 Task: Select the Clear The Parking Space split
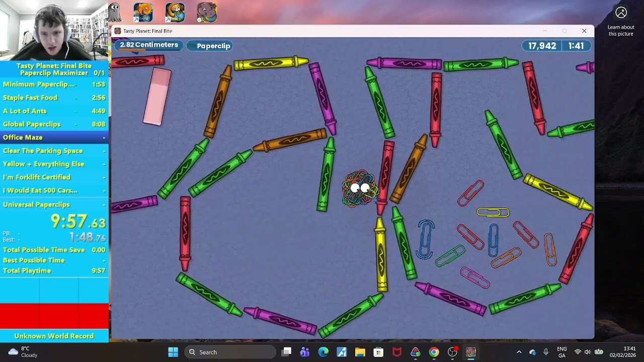(54, 150)
